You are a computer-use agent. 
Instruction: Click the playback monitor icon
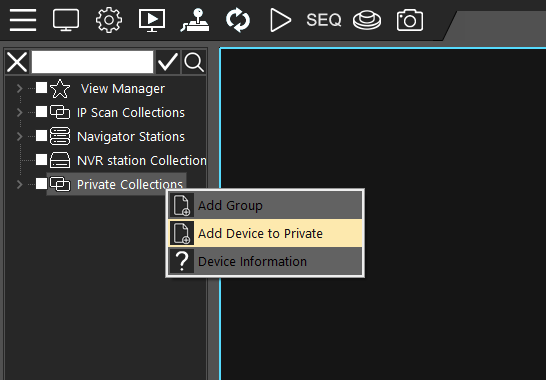click(152, 21)
